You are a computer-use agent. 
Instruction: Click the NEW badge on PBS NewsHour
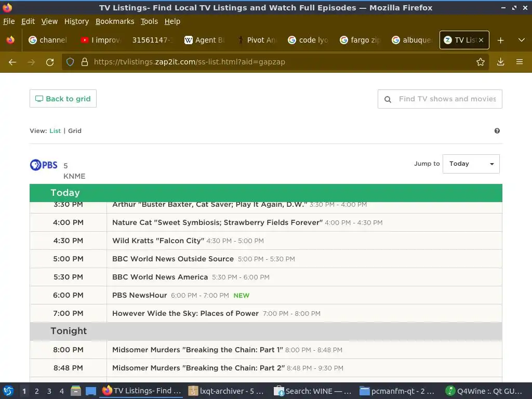click(x=242, y=296)
